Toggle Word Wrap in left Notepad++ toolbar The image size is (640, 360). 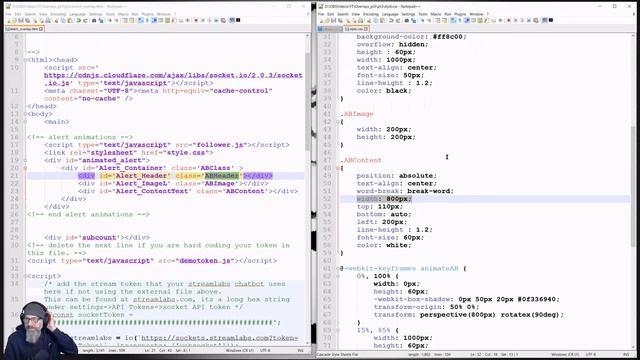tap(140, 20)
